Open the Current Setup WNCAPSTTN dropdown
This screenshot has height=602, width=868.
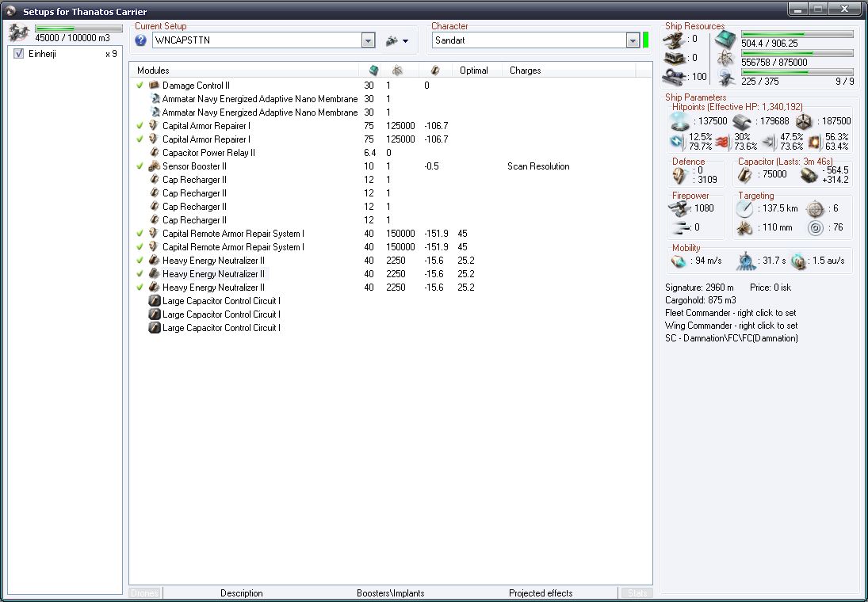[x=368, y=40]
